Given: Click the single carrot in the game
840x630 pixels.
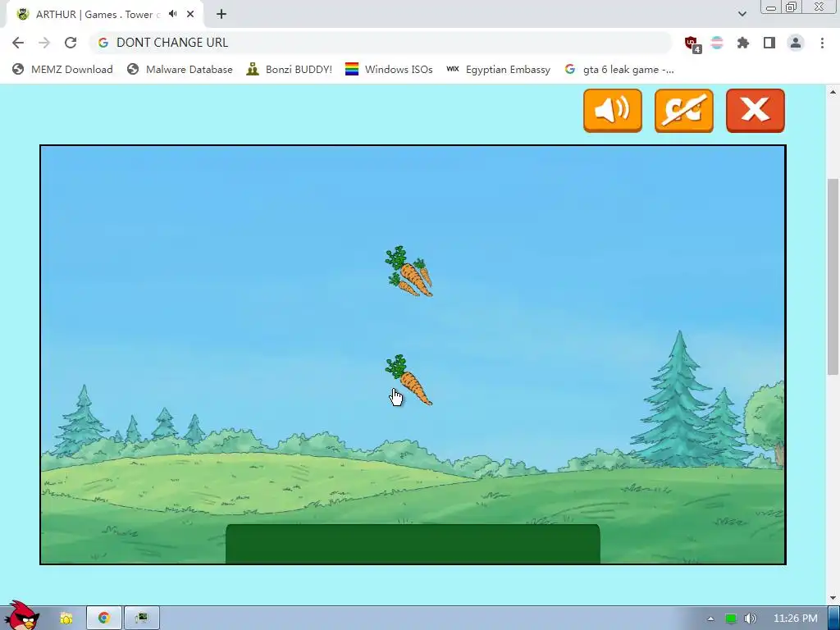Looking at the screenshot, I should [x=409, y=380].
